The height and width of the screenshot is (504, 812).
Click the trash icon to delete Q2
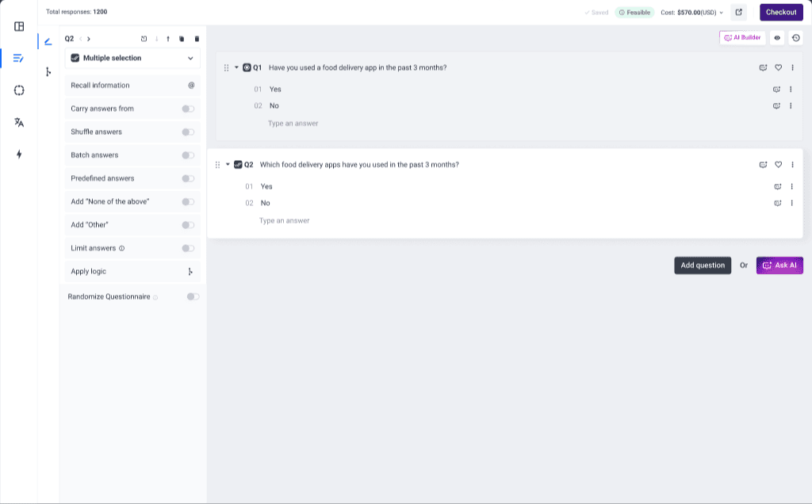tap(197, 39)
